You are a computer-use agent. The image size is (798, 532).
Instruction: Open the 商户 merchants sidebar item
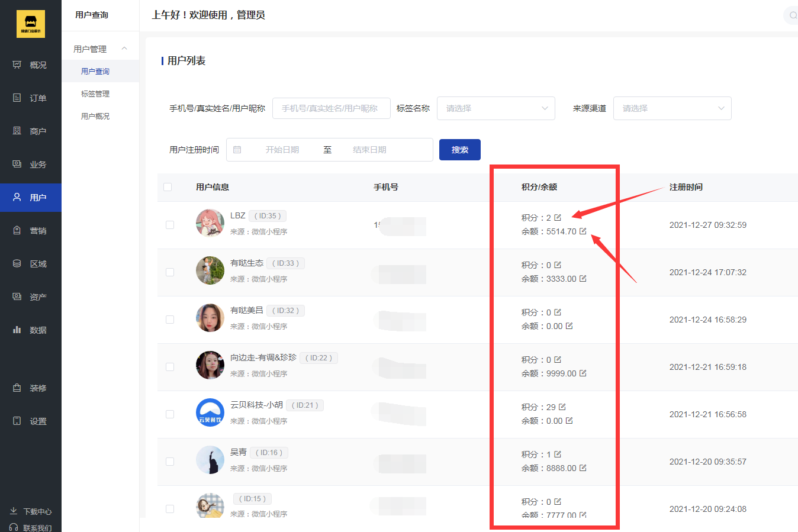point(31,131)
